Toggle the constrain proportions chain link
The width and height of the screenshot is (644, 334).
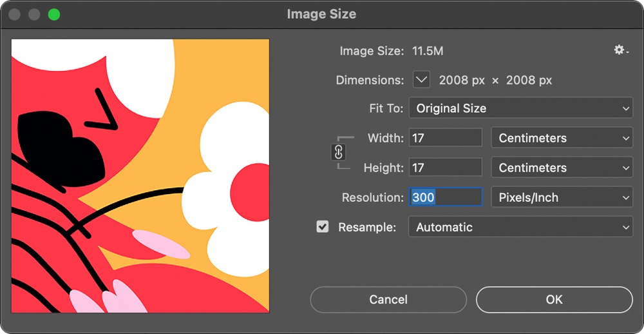click(x=339, y=152)
